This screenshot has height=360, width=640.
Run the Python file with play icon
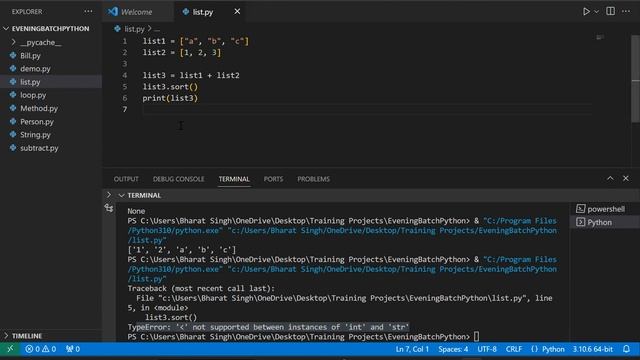coord(586,11)
